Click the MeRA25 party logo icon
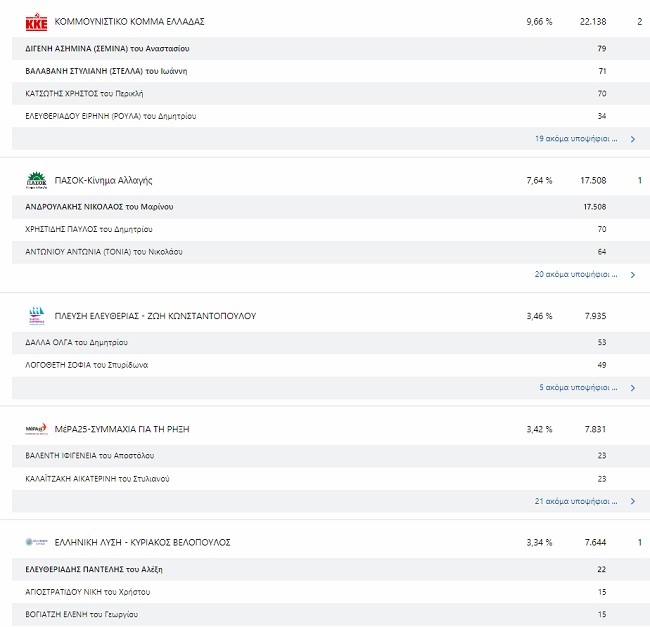 click(36, 429)
